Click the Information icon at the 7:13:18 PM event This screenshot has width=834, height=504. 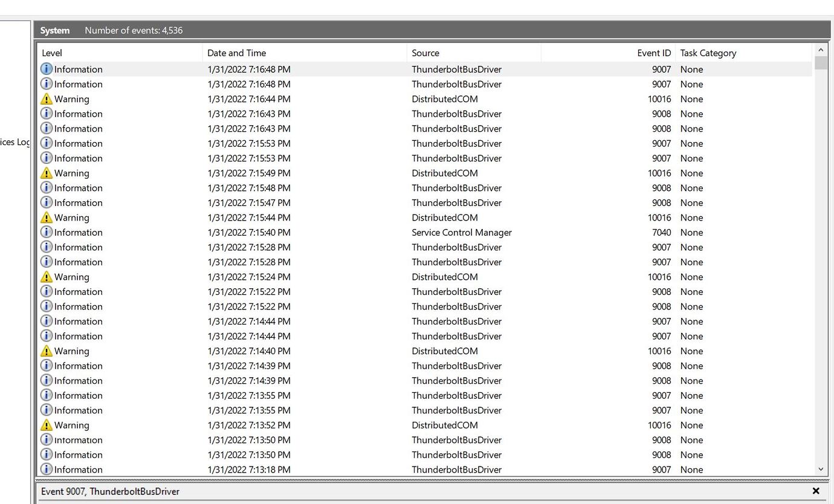[47, 470]
